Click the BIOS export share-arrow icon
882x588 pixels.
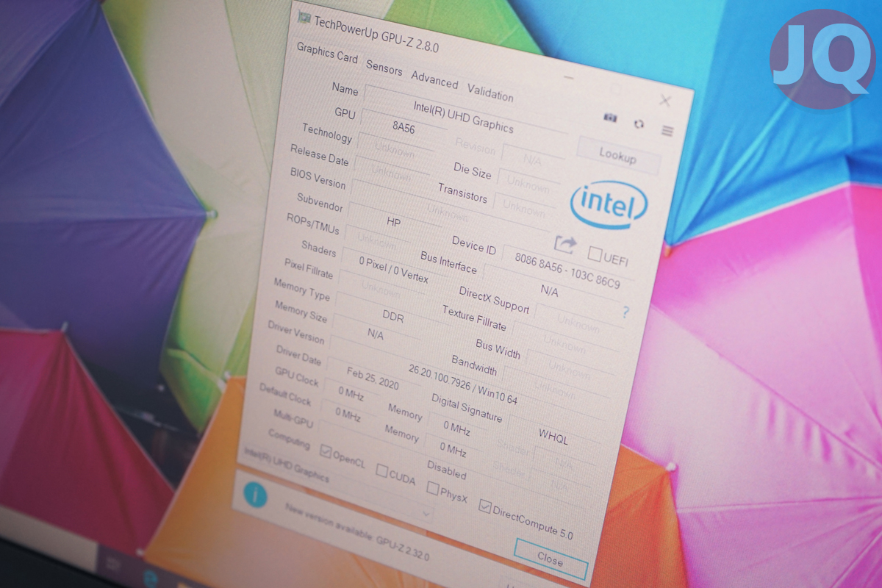(565, 244)
